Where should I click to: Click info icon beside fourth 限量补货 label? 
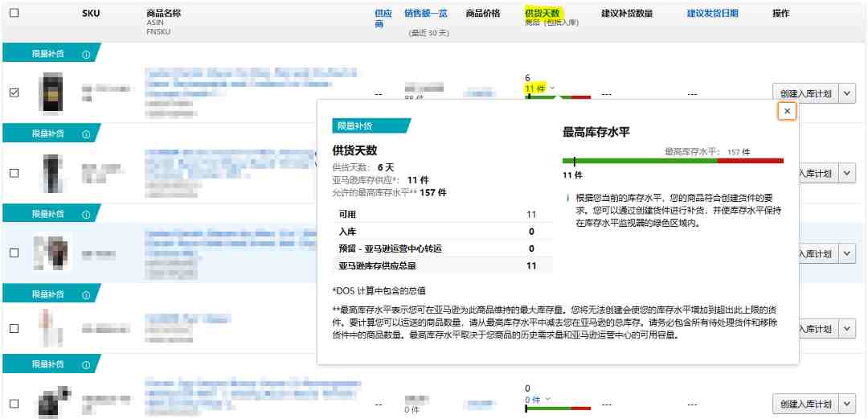pyautogui.click(x=86, y=294)
